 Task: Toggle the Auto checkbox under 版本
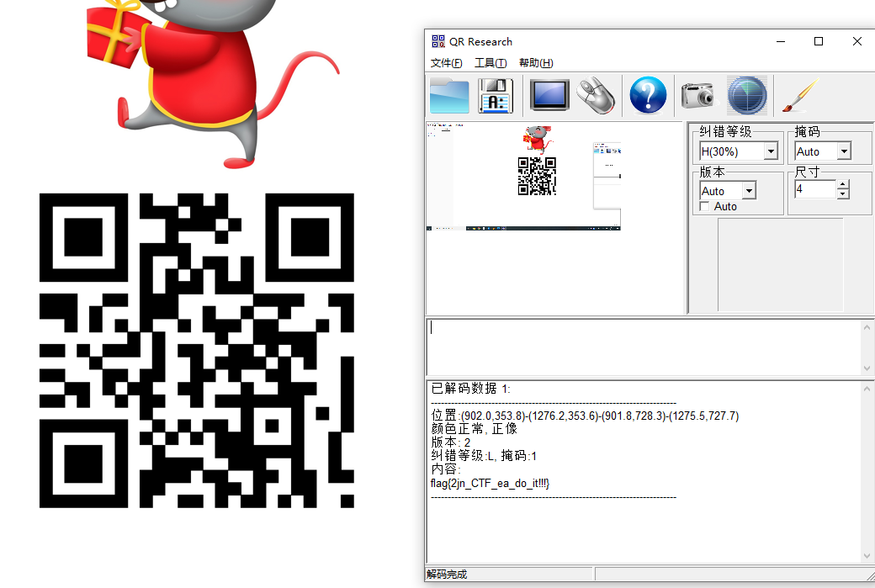coord(705,206)
